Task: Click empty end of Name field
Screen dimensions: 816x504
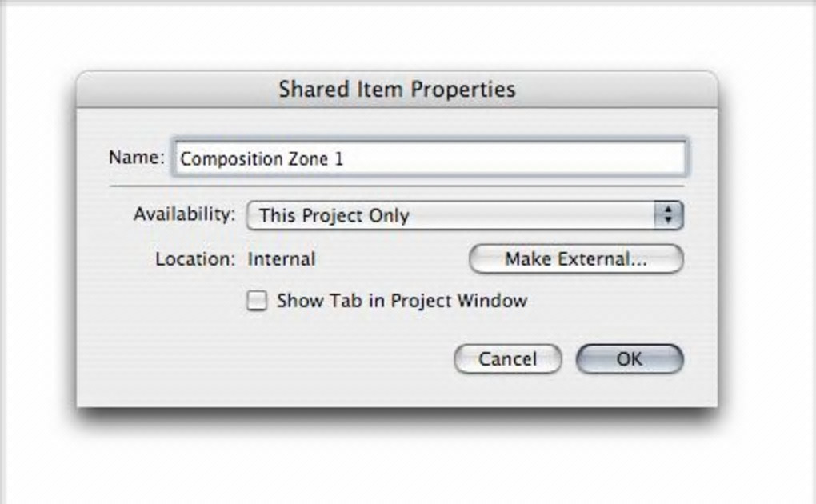Action: click(560, 158)
